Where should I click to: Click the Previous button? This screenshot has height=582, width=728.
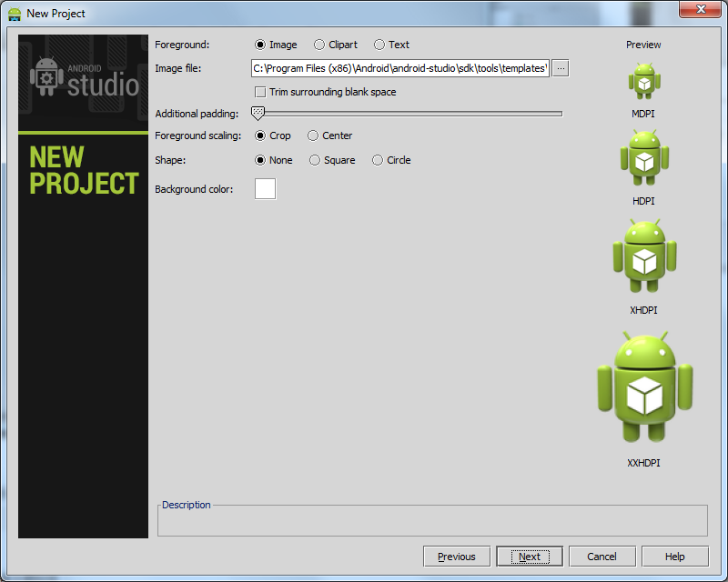456,556
